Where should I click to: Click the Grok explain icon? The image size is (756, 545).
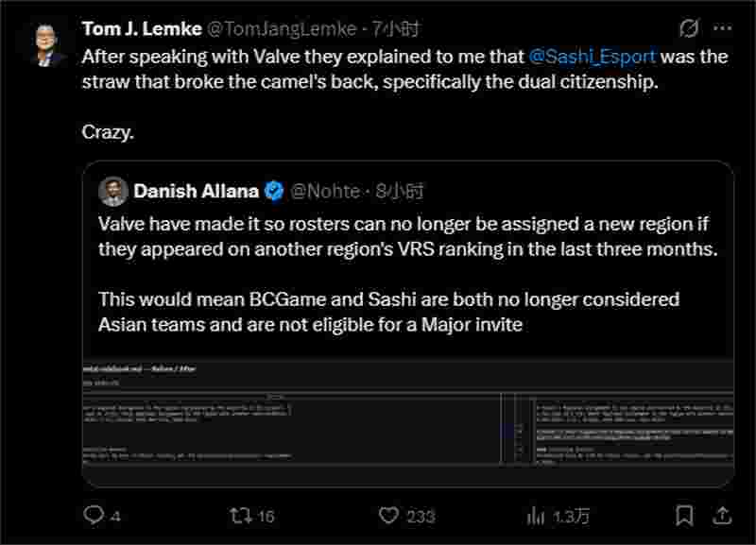[x=689, y=28]
